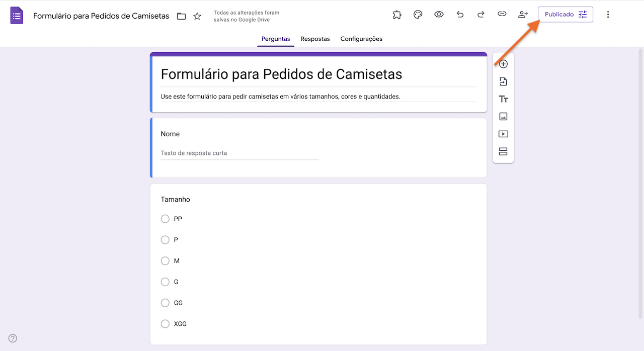Insert an image using the image icon
Screen dimensions: 644x351
(503, 116)
